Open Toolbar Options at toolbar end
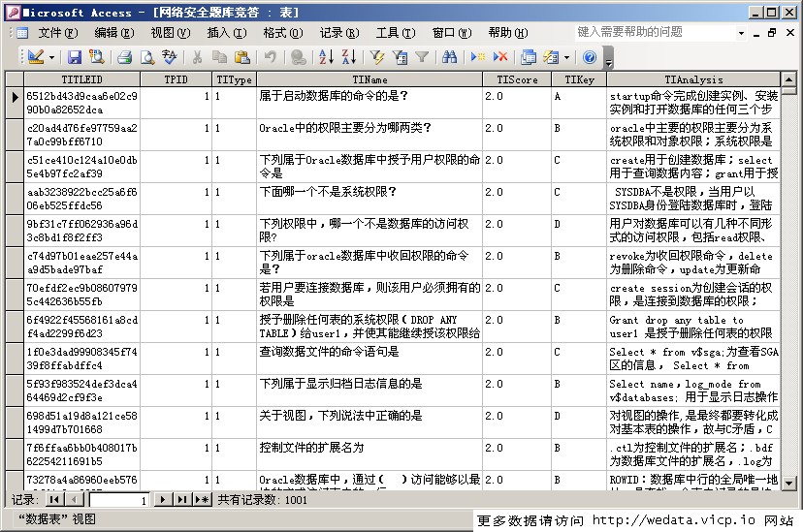This screenshot has width=803, height=532. pyautogui.click(x=608, y=57)
